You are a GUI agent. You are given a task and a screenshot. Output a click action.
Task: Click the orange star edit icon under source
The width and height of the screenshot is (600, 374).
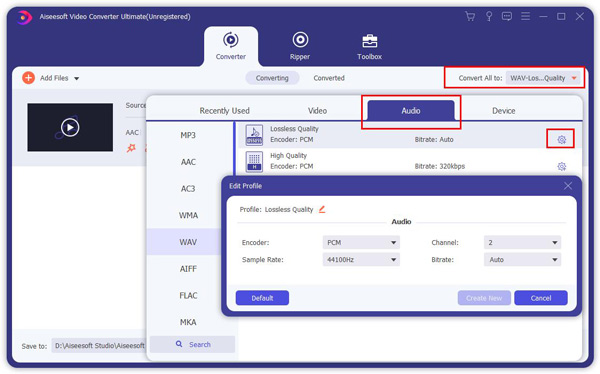131,148
